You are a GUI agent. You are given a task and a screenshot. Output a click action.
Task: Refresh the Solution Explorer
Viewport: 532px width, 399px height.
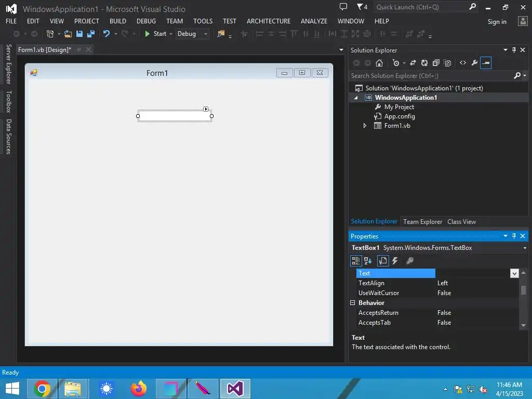(x=424, y=63)
